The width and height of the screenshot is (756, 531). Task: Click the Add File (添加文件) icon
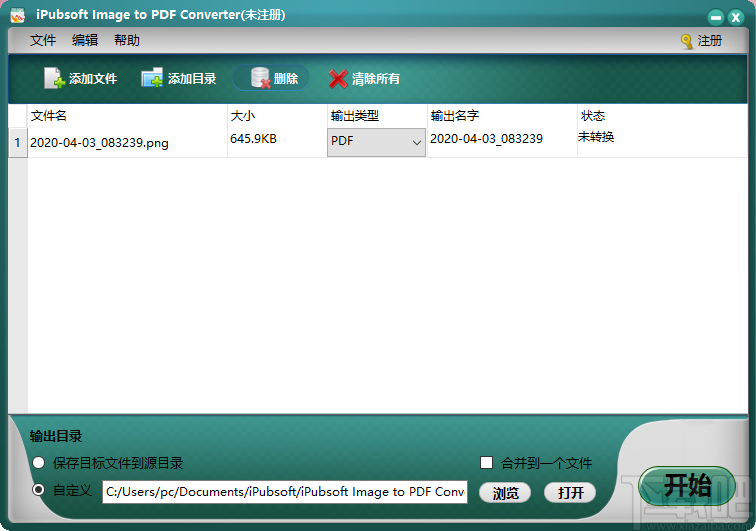54,78
